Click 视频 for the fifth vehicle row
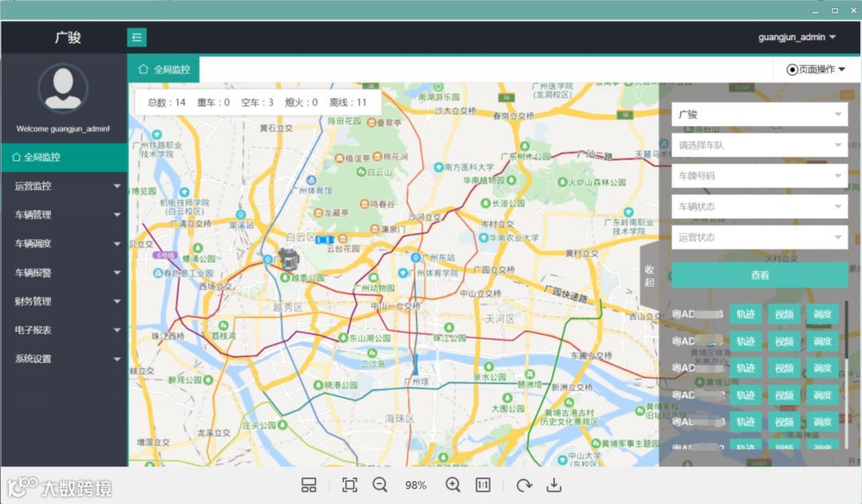Image resolution: width=862 pixels, height=504 pixels. (x=784, y=422)
